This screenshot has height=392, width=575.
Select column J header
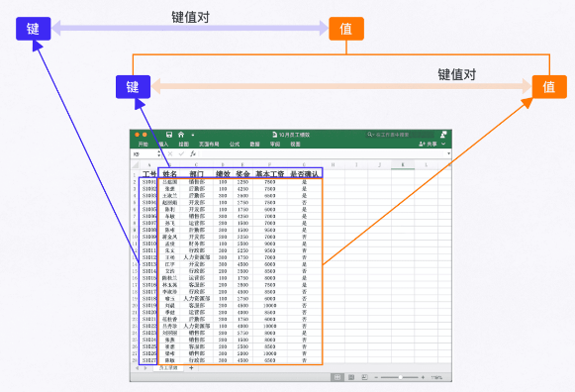coord(380,165)
